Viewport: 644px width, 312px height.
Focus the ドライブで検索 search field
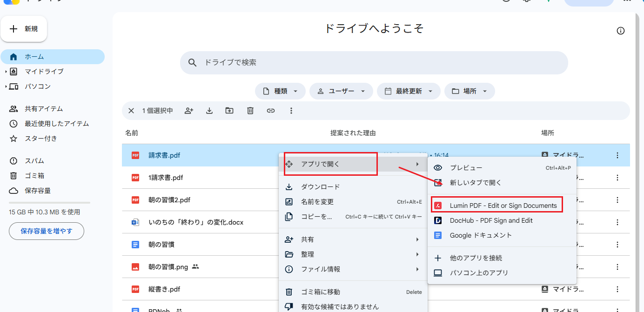click(x=374, y=63)
